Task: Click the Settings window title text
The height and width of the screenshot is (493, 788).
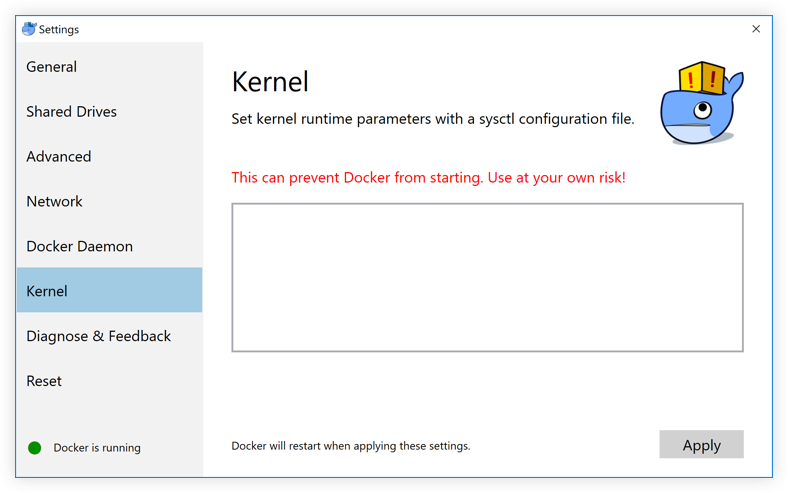Action: tap(59, 29)
